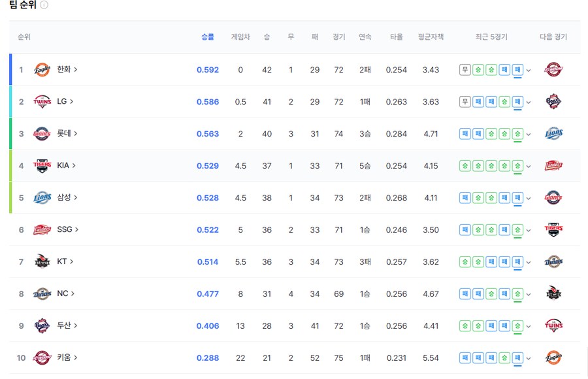
Task: Expand recent 5 games chevron for 한화
Action: click(x=529, y=71)
